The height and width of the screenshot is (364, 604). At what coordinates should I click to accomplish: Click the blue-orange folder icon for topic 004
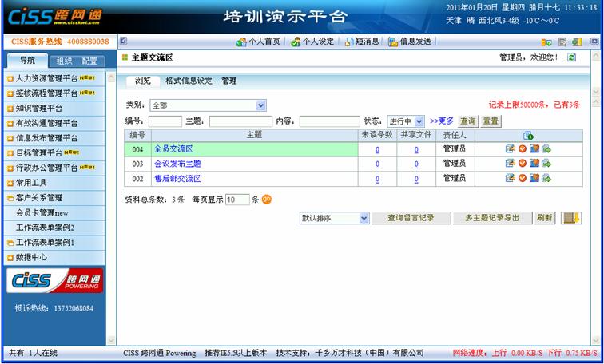[534, 149]
